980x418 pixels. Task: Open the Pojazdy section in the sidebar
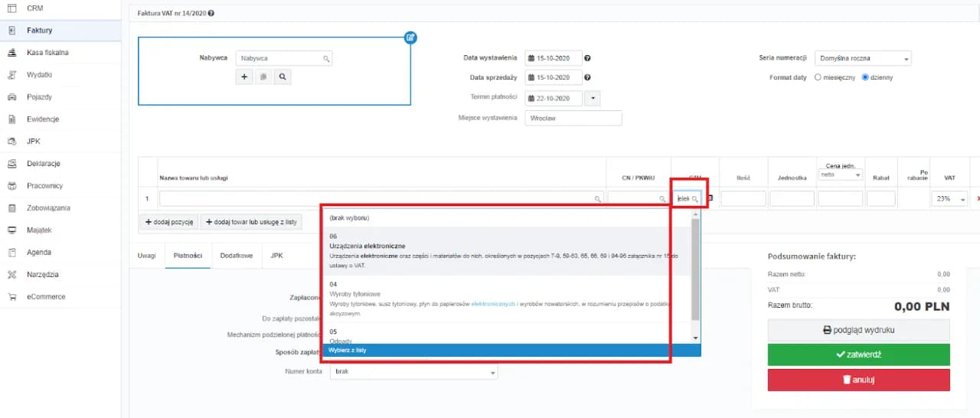38,97
